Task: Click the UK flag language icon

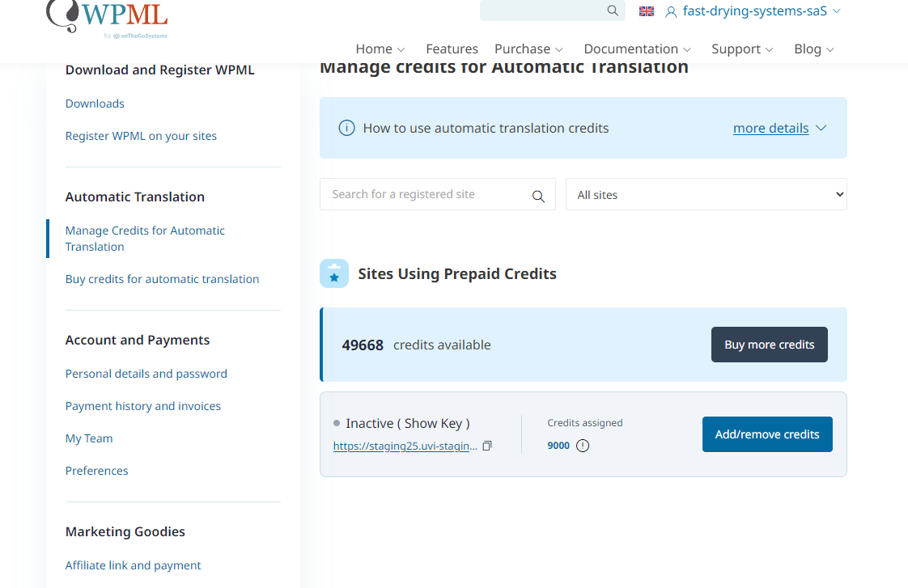Action: click(x=647, y=11)
